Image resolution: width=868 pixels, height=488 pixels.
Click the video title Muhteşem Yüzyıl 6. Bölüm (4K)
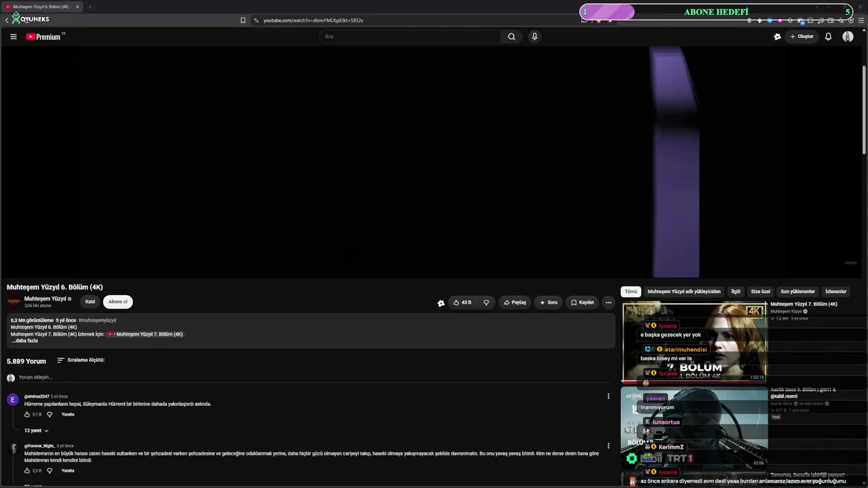point(55,287)
